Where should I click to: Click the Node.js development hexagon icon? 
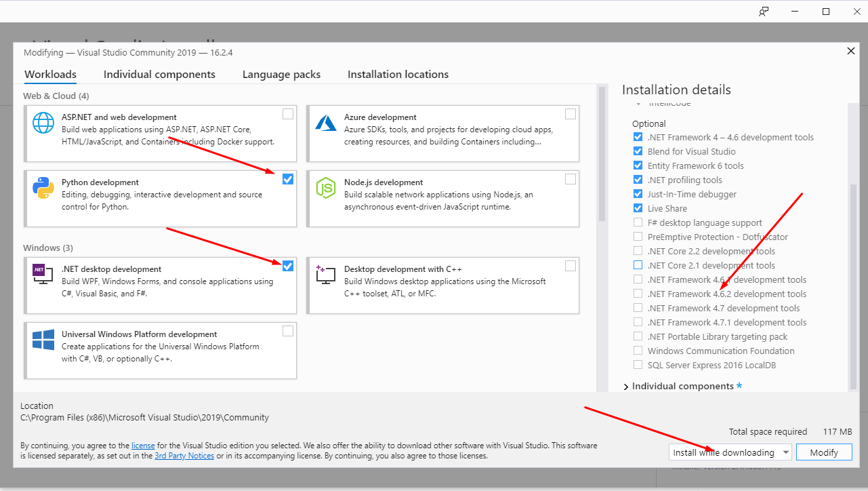(x=326, y=188)
